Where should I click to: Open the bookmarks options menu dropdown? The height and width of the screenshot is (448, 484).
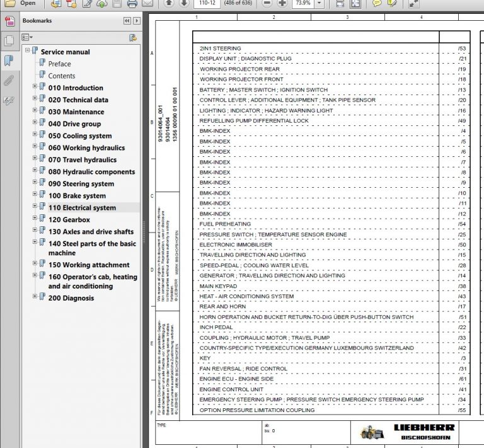click(27, 37)
